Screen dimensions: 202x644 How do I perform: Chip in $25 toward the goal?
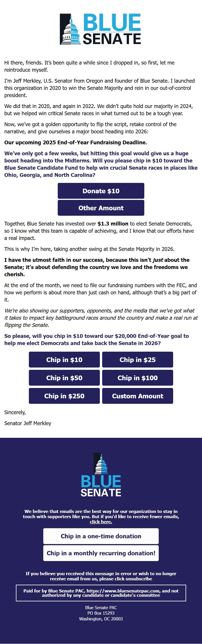[x=137, y=359]
